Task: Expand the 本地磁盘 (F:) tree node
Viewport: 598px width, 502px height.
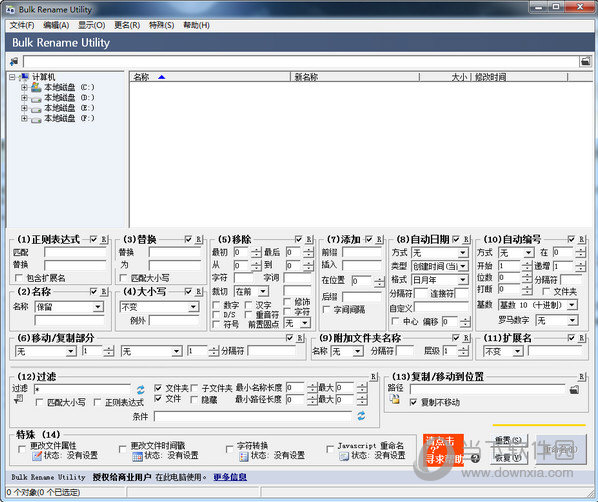Action: pyautogui.click(x=24, y=119)
